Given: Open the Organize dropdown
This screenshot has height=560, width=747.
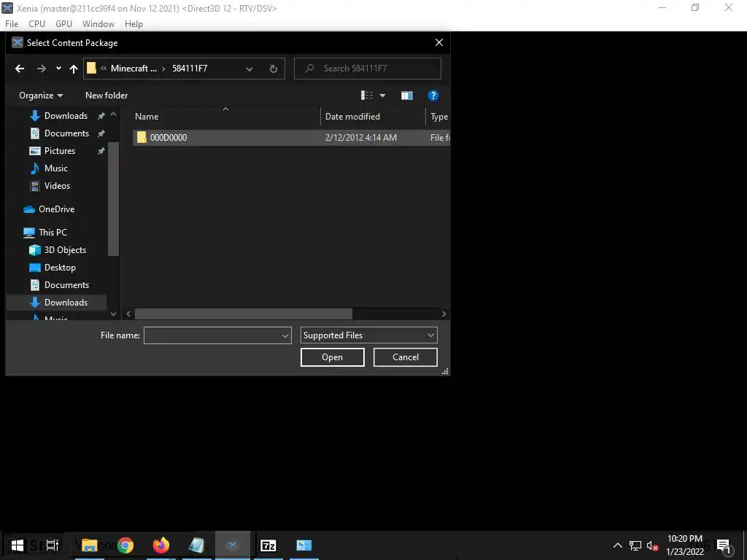Looking at the screenshot, I should click(x=41, y=96).
